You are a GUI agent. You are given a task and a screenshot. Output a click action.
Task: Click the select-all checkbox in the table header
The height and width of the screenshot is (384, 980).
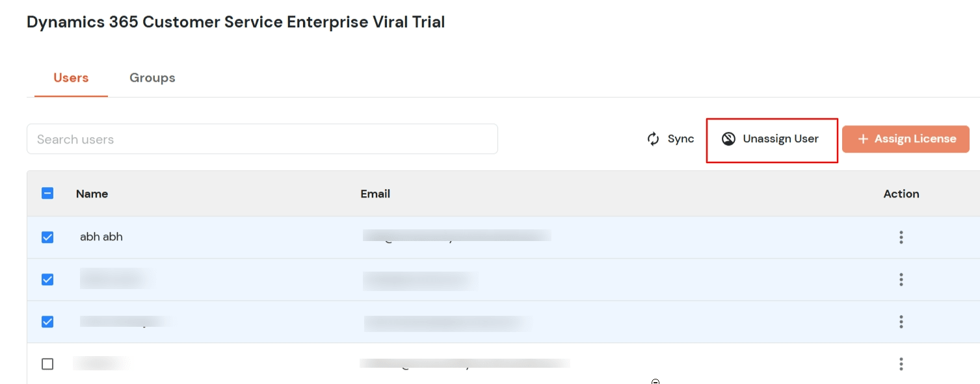coord(47,194)
